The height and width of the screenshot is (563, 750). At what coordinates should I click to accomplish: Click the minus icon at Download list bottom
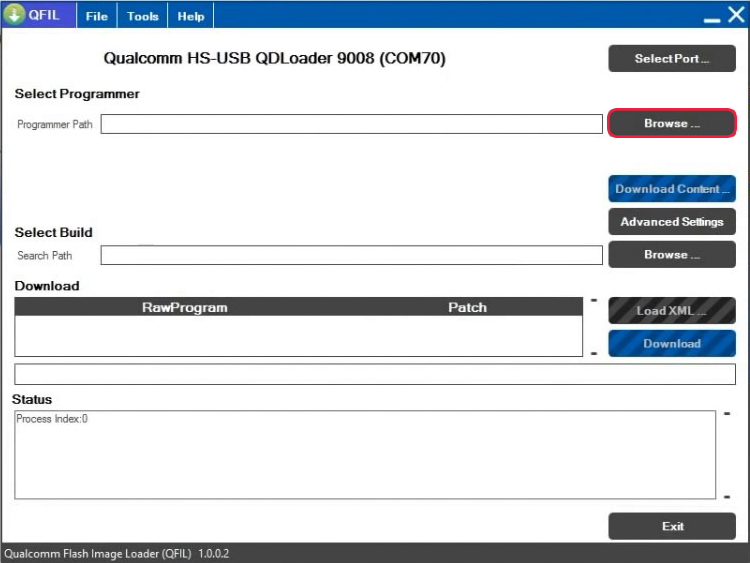click(593, 353)
